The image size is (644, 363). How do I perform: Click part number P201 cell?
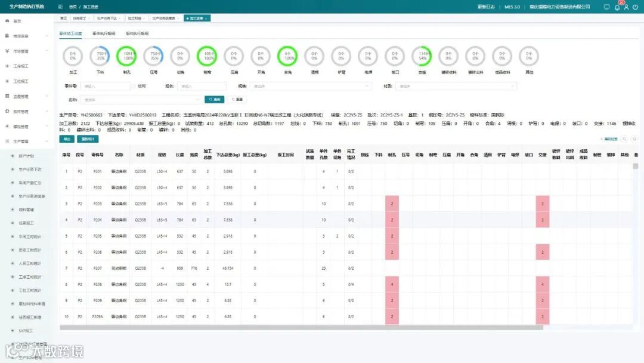pos(97,171)
